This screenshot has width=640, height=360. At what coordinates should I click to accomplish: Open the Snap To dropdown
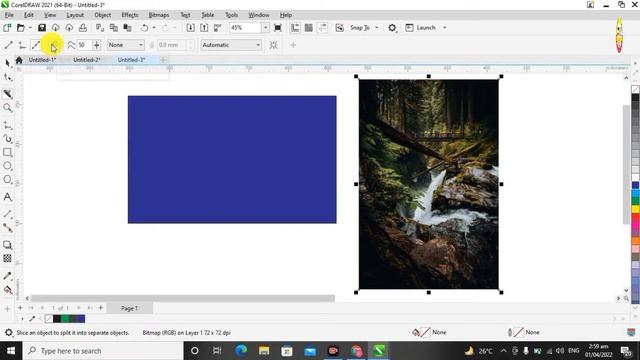coord(377,28)
